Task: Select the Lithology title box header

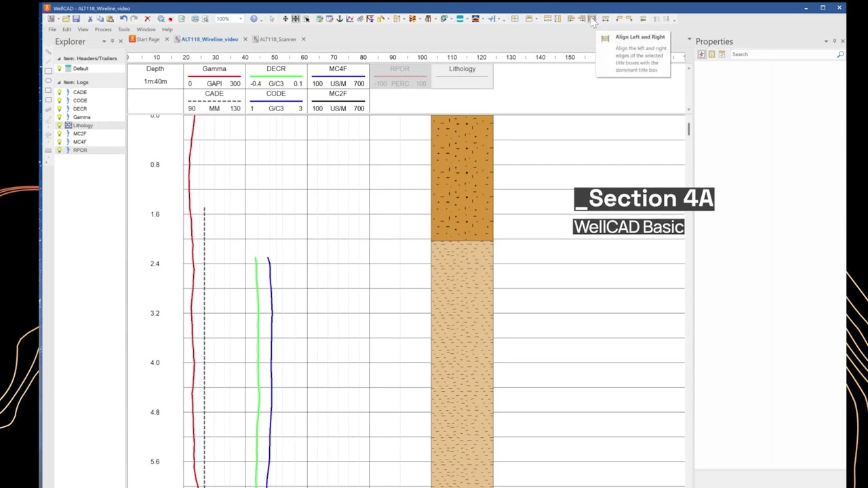Action: 462,76
